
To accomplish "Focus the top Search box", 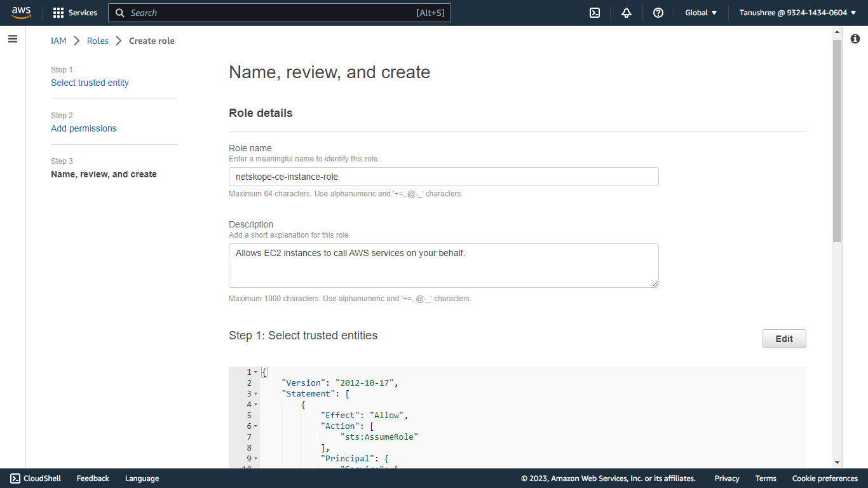I will [280, 13].
